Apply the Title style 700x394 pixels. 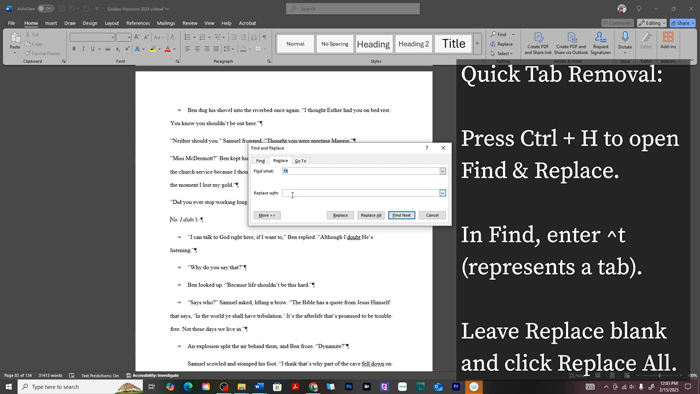coord(454,44)
